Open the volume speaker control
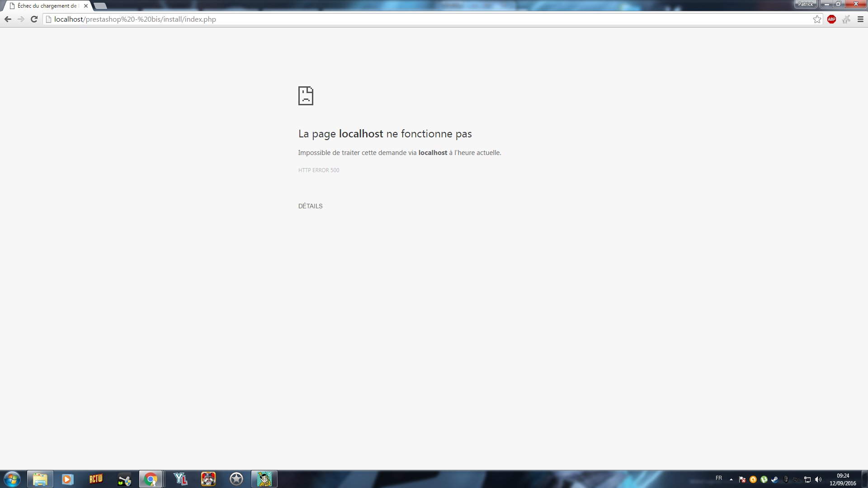 [x=818, y=479]
